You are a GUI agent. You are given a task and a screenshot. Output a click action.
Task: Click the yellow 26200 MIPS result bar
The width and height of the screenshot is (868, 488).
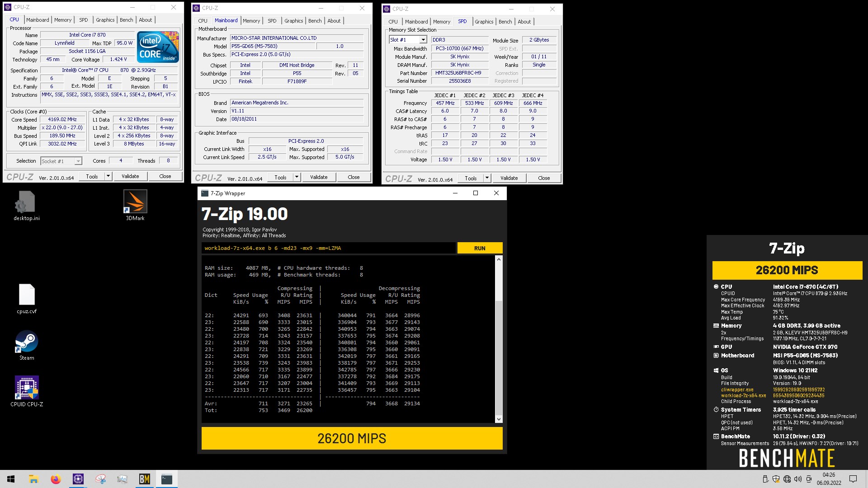(x=352, y=438)
